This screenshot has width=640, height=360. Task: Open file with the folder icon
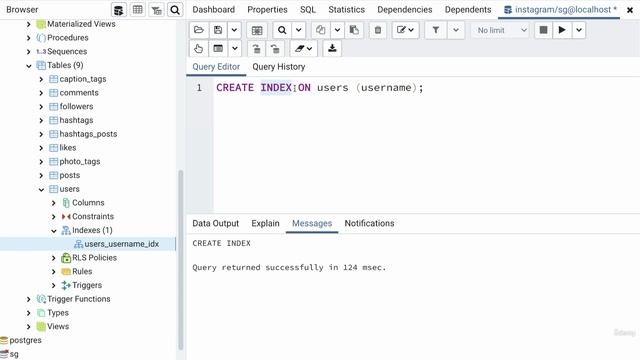click(x=199, y=30)
